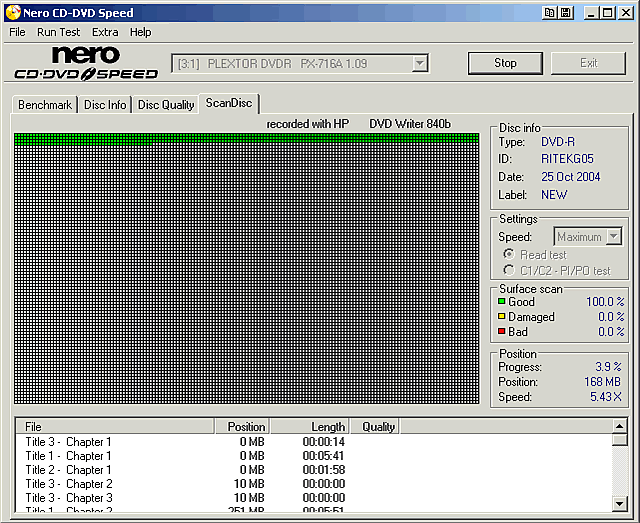The image size is (640, 523).
Task: Click the green Good color swatch
Action: pos(502,302)
